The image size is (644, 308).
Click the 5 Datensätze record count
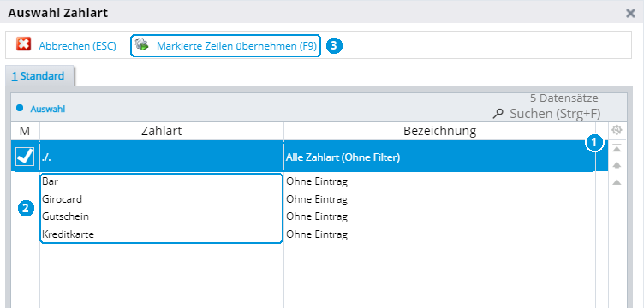[563, 98]
